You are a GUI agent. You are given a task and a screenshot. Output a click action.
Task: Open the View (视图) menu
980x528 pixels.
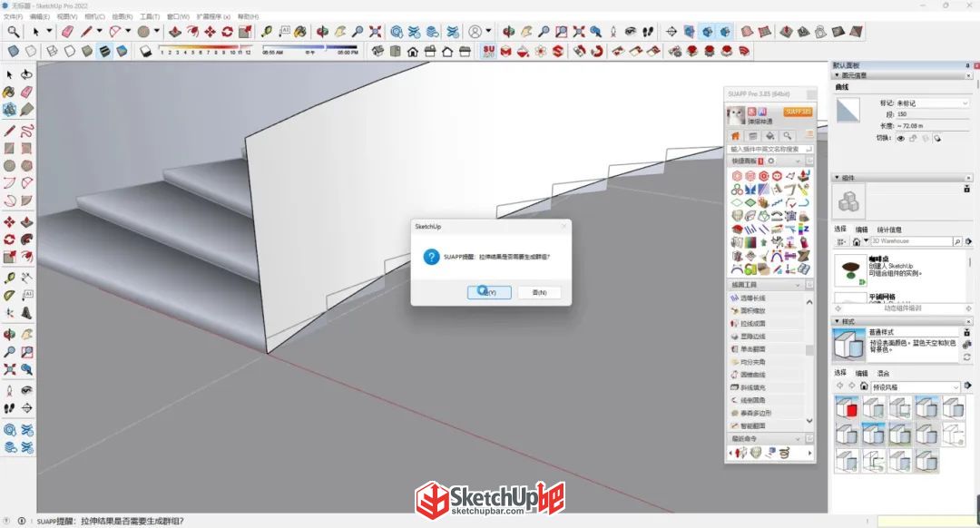coord(66,16)
